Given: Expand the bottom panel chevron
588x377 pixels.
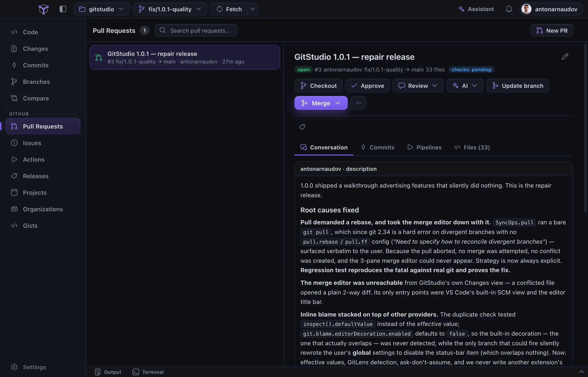Looking at the screenshot, I should [581, 372].
